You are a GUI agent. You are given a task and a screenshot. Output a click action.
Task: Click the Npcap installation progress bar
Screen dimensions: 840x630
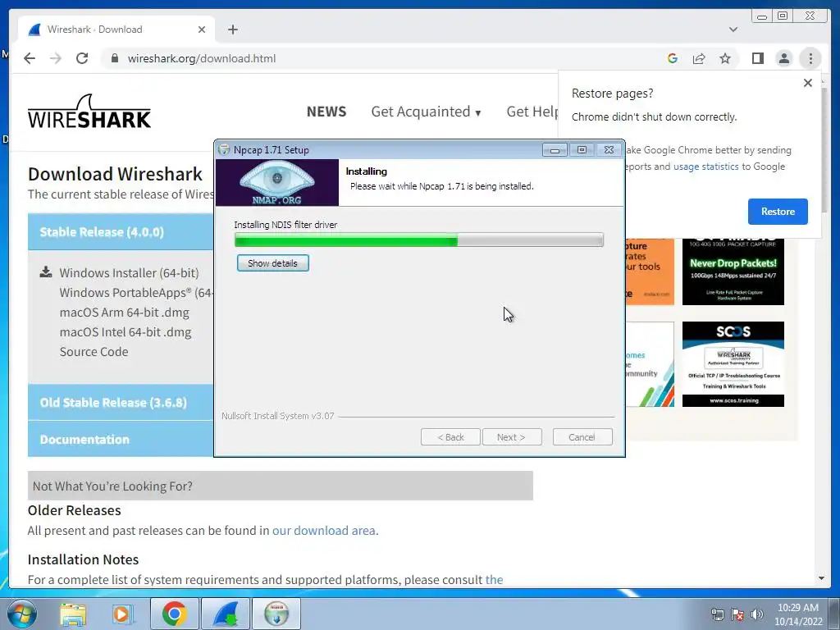point(419,240)
